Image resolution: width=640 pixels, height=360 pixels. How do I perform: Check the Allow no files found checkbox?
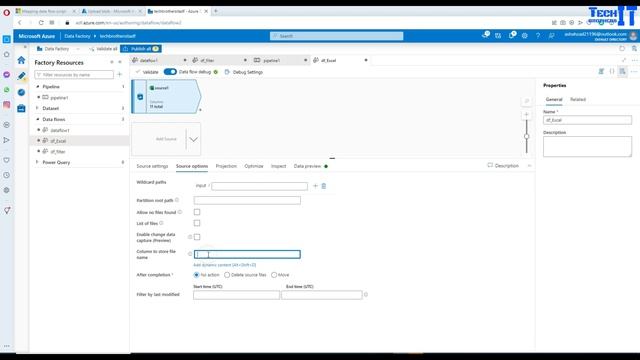point(197,212)
